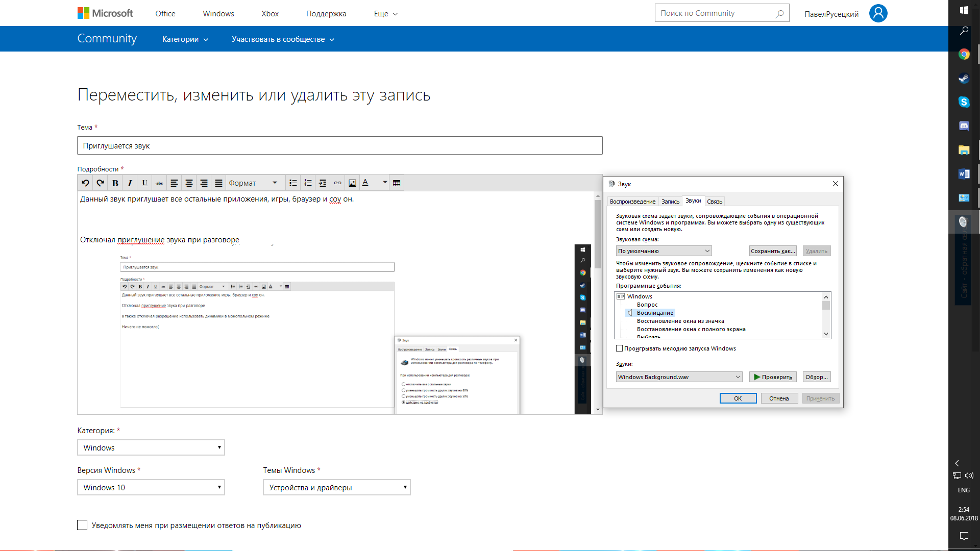Click the Insert Link icon
980x551 pixels.
coord(338,183)
